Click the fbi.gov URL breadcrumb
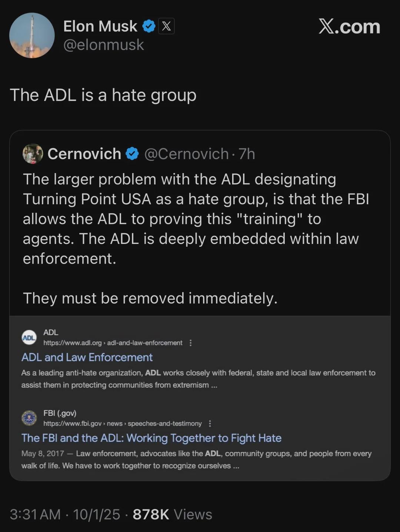Viewport: 400px width, 532px height. click(122, 423)
